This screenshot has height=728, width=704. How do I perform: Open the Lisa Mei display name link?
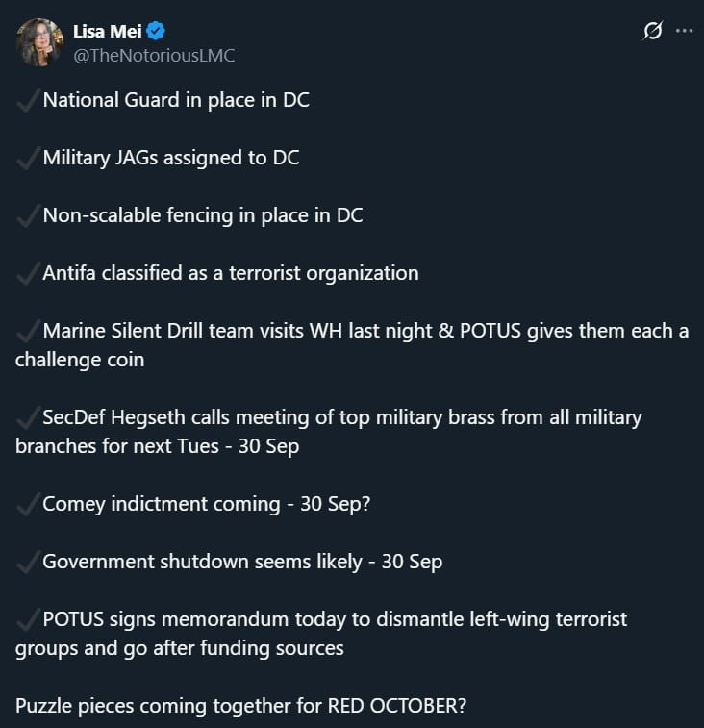tap(107, 32)
